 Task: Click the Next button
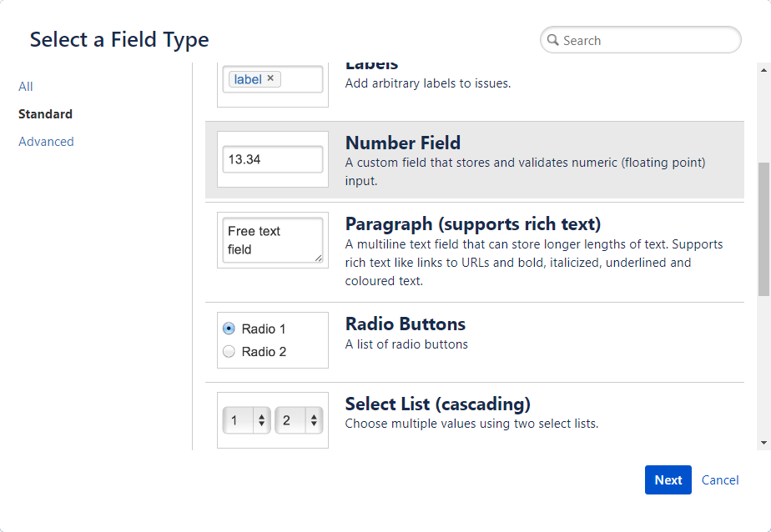pos(668,479)
